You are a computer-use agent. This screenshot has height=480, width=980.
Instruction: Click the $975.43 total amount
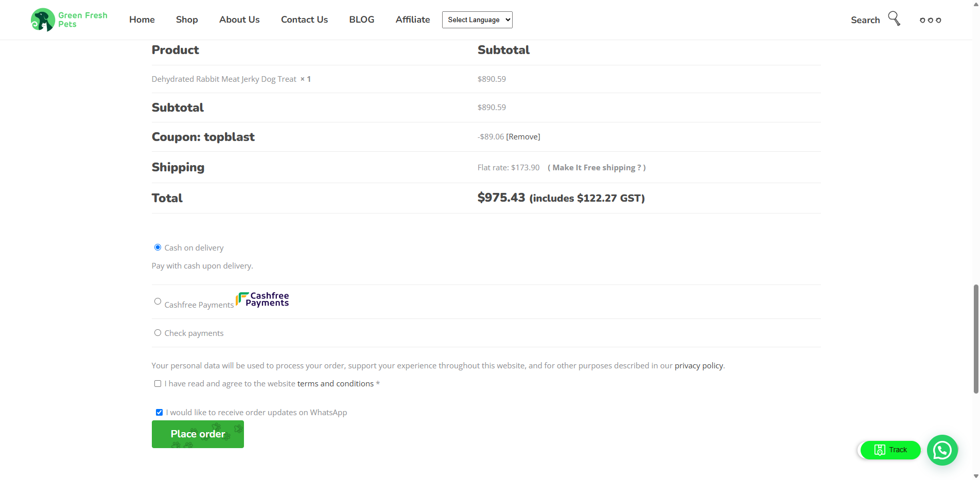(501, 198)
